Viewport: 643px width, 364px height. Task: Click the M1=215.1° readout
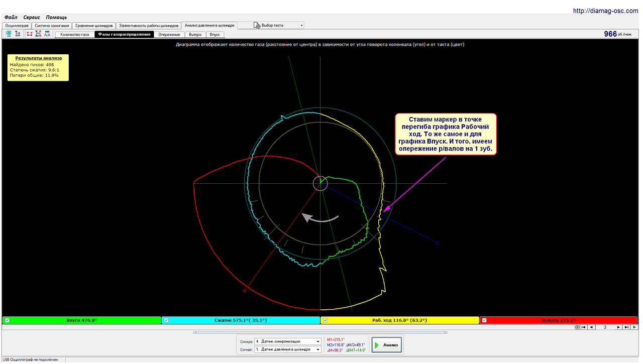click(335, 339)
